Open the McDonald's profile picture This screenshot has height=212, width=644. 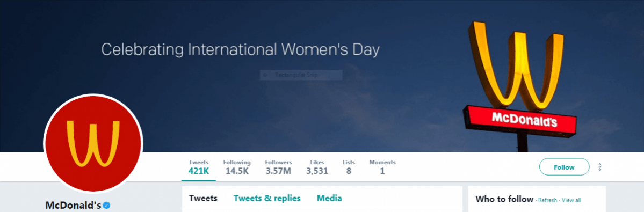tap(93, 143)
